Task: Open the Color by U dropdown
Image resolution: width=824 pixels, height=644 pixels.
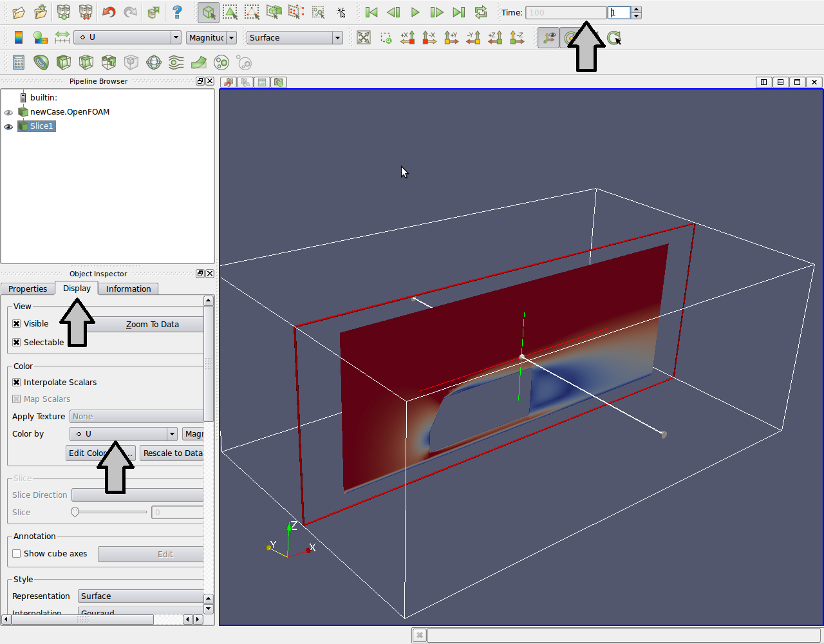Action: click(124, 434)
